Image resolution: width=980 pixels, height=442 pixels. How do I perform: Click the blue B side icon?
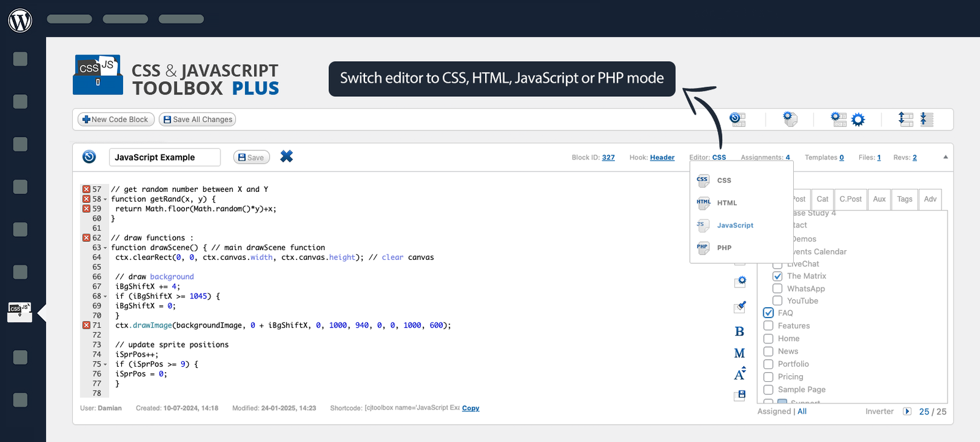(739, 332)
